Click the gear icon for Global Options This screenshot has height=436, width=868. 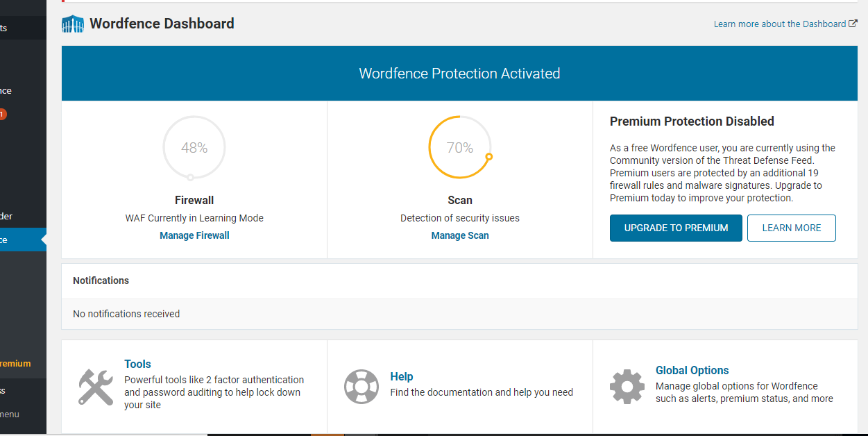click(x=627, y=387)
